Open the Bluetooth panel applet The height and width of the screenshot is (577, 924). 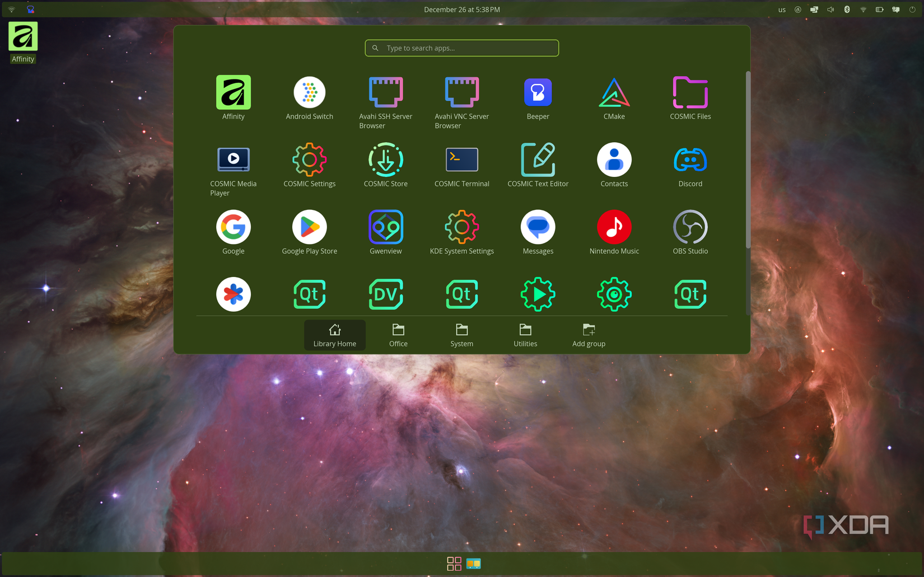click(x=847, y=10)
